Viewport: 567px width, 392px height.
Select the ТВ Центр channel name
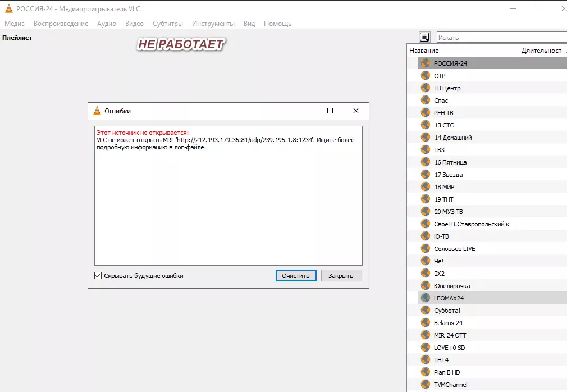[x=447, y=88]
